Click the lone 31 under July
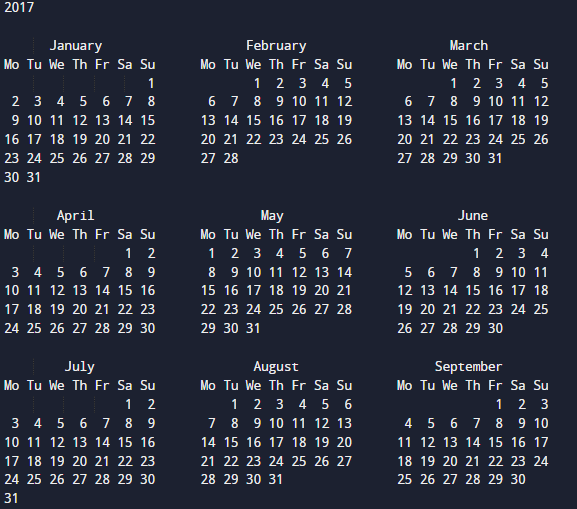Viewport: 577px width, 509px height. 11,498
